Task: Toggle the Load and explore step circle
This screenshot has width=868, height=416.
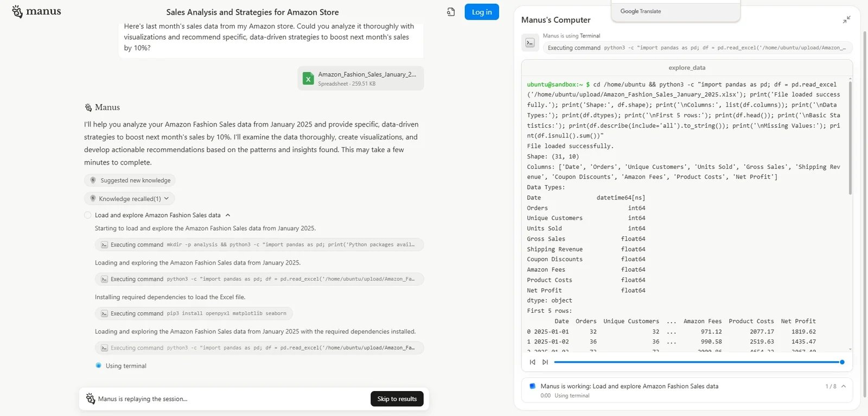Action: (88, 215)
